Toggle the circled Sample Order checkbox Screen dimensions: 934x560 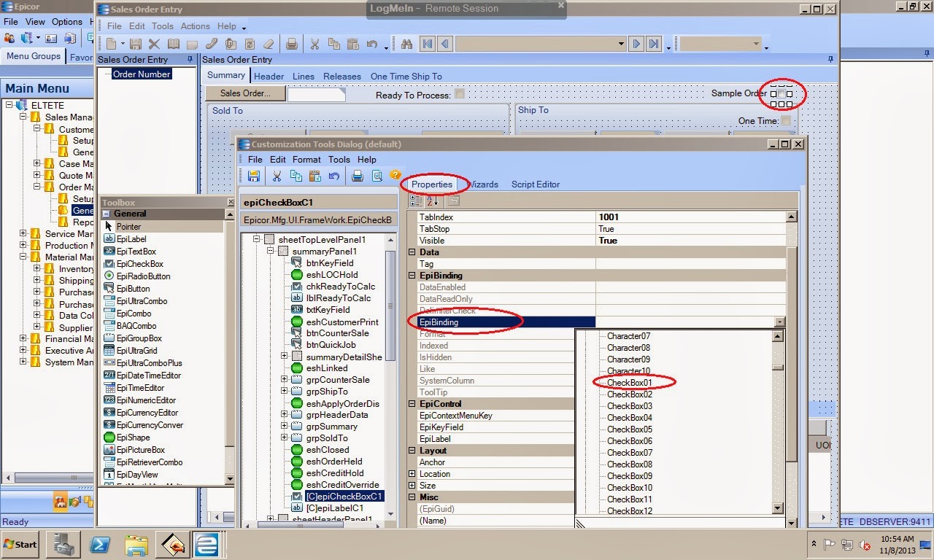coord(781,94)
